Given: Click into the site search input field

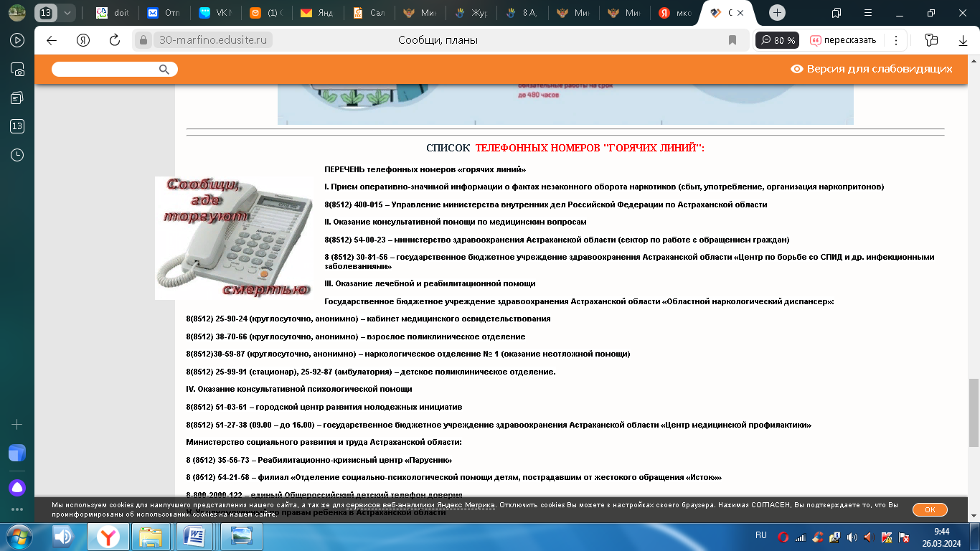Looking at the screenshot, I should click(x=105, y=69).
